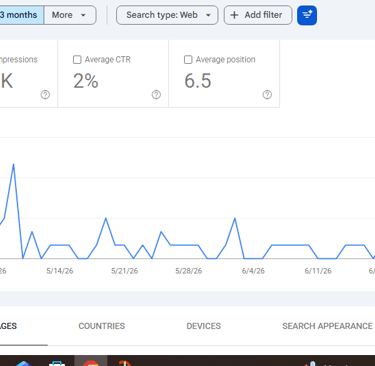Enable the Average CTR checkbox
The image size is (375, 366).
pyautogui.click(x=77, y=60)
